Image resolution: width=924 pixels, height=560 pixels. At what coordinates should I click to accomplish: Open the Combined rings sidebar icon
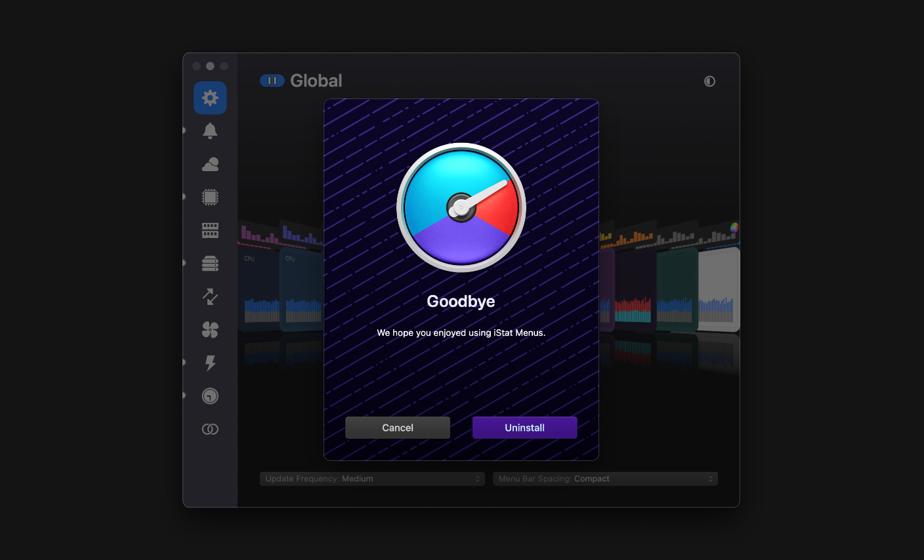click(x=210, y=429)
